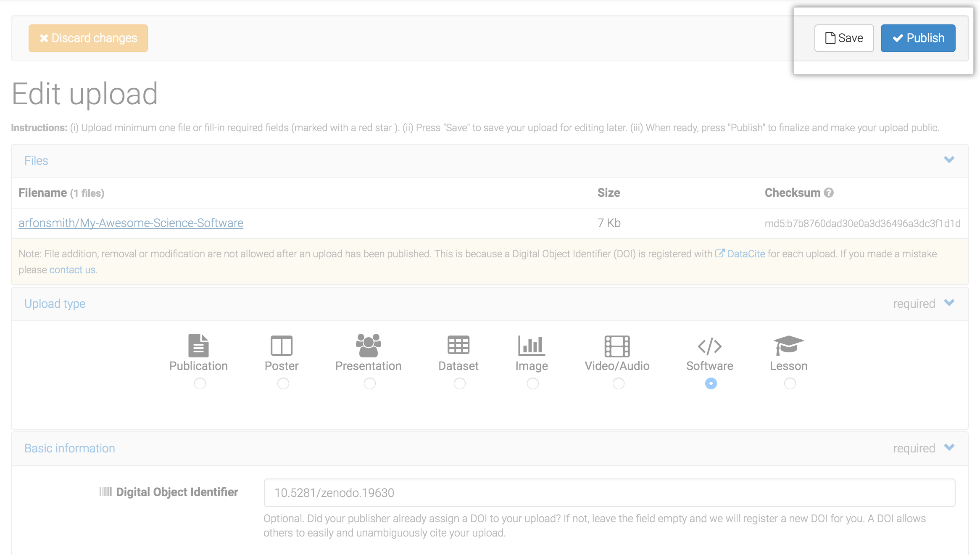Click the Software code brackets icon

710,346
